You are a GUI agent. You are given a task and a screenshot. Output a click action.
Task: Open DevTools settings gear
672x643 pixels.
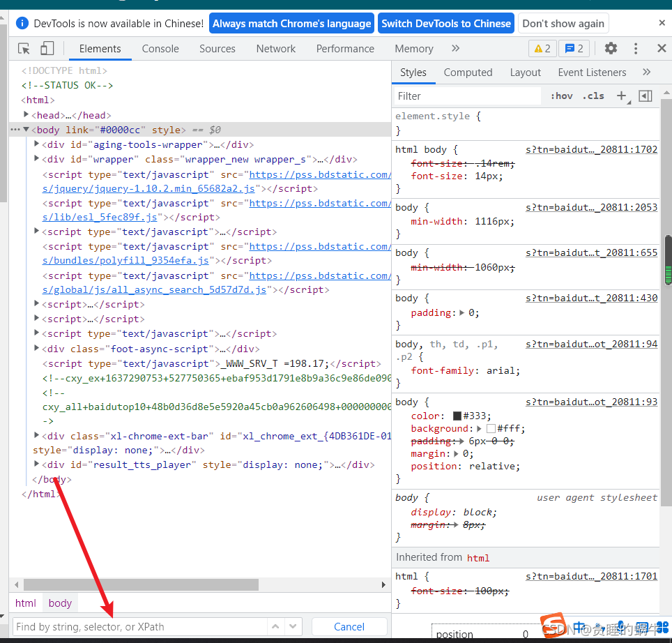(x=611, y=48)
